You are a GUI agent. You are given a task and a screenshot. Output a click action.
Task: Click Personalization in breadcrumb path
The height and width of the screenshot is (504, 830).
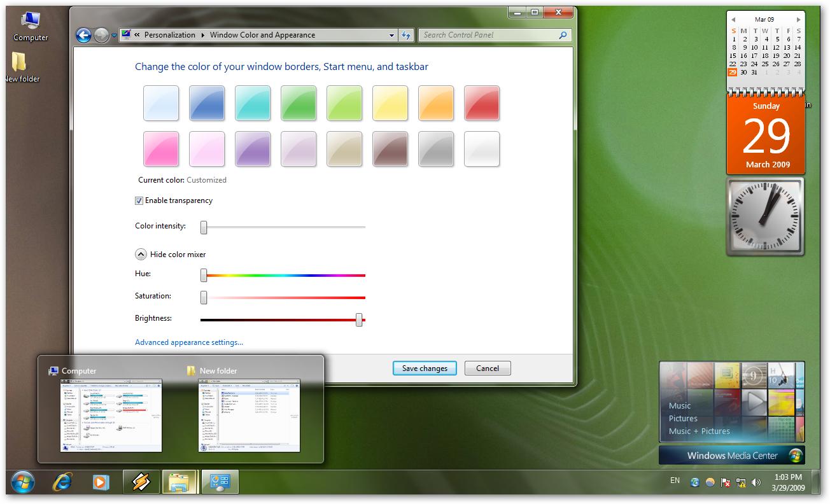point(169,35)
